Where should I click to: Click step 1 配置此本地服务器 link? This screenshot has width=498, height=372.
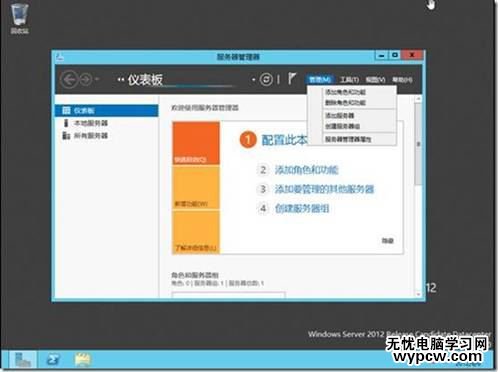[x=284, y=140]
